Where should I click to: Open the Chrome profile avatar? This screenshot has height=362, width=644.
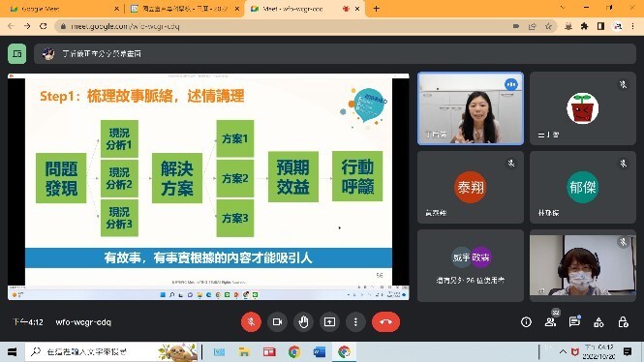point(617,26)
